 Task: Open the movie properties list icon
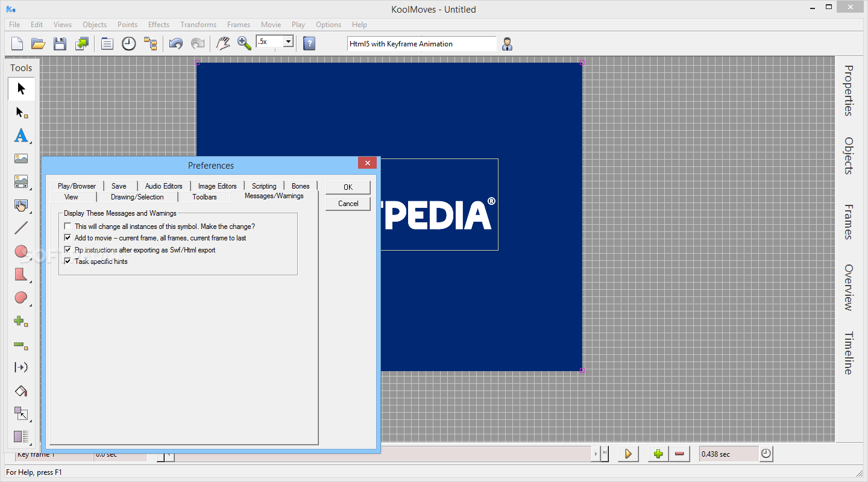click(107, 43)
